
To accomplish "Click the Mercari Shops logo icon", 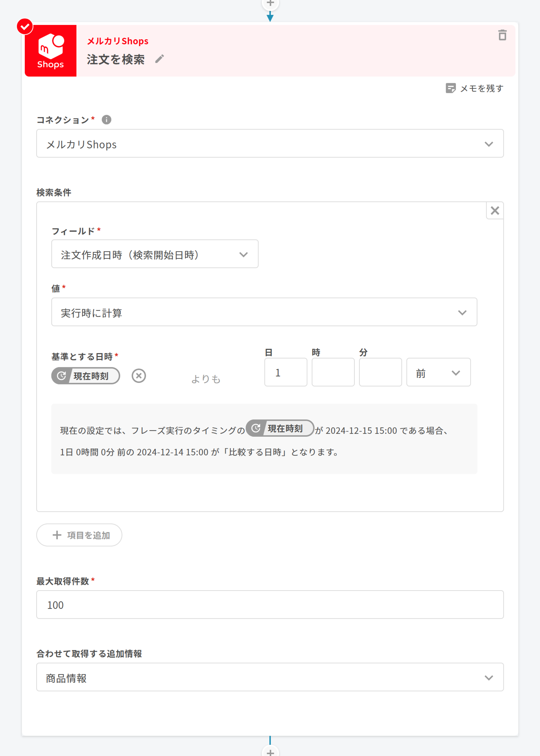I will click(51, 51).
